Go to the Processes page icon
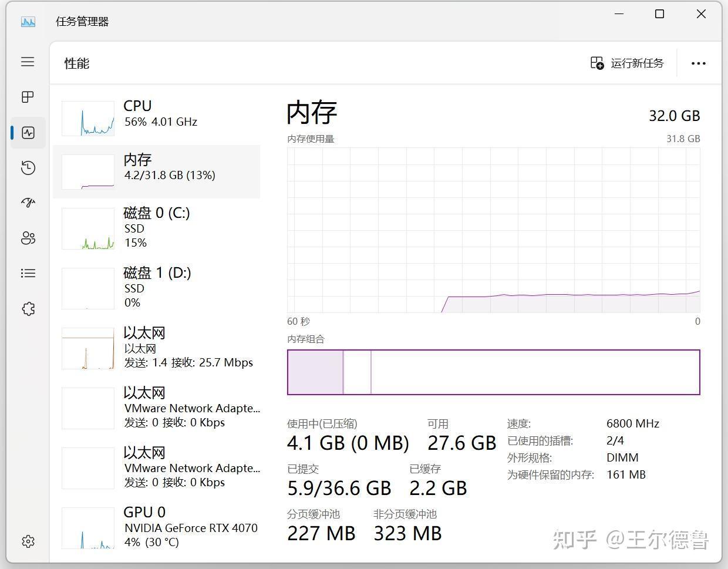 coord(28,97)
